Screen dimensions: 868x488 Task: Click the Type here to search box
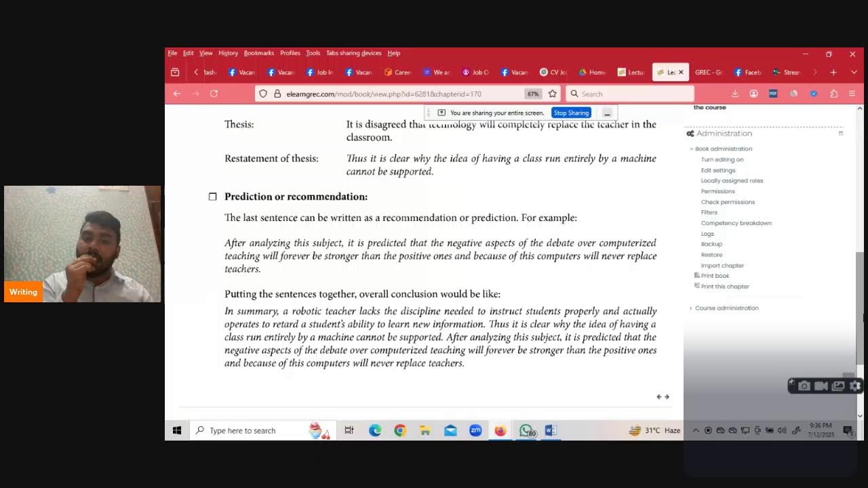click(x=262, y=430)
